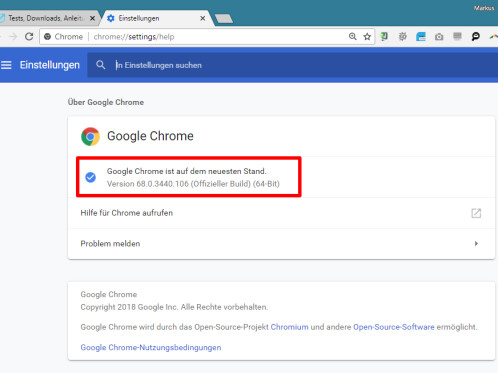Open the external link icon for Chrome help
Image resolution: width=498 pixels, height=373 pixels.
(x=476, y=213)
